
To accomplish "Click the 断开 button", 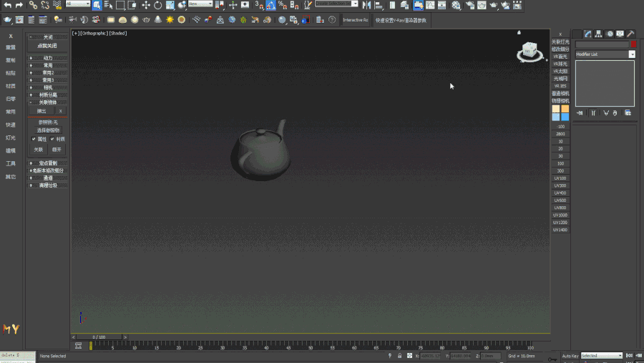I will pyautogui.click(x=57, y=150).
